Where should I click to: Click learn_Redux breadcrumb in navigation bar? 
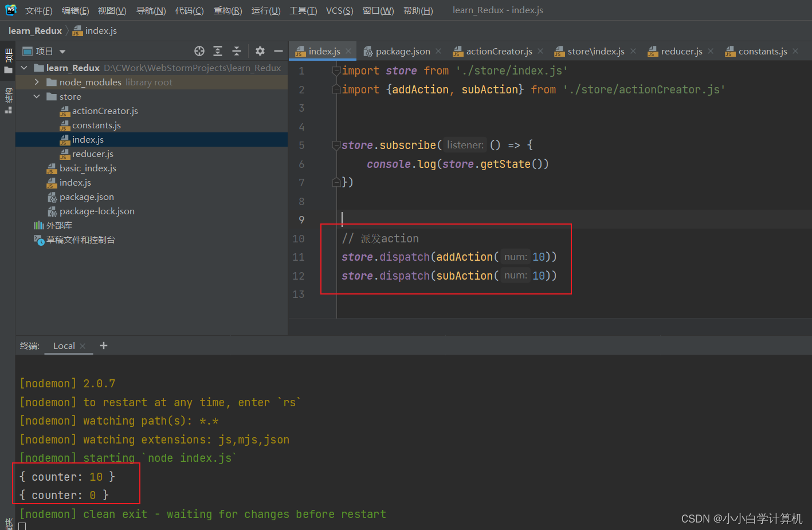point(35,30)
